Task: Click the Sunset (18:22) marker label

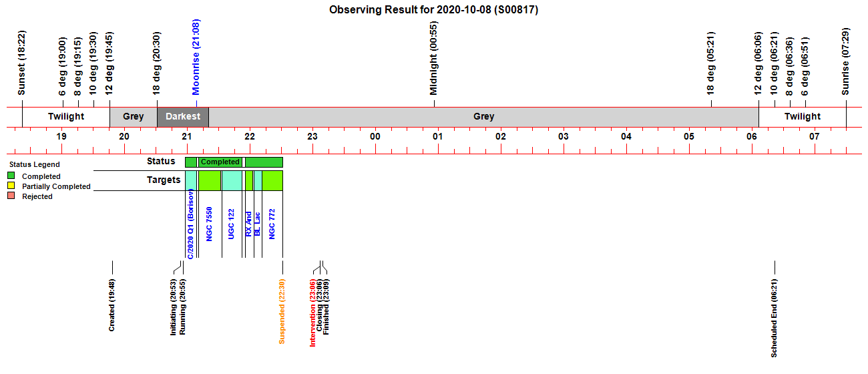Action: 22,63
